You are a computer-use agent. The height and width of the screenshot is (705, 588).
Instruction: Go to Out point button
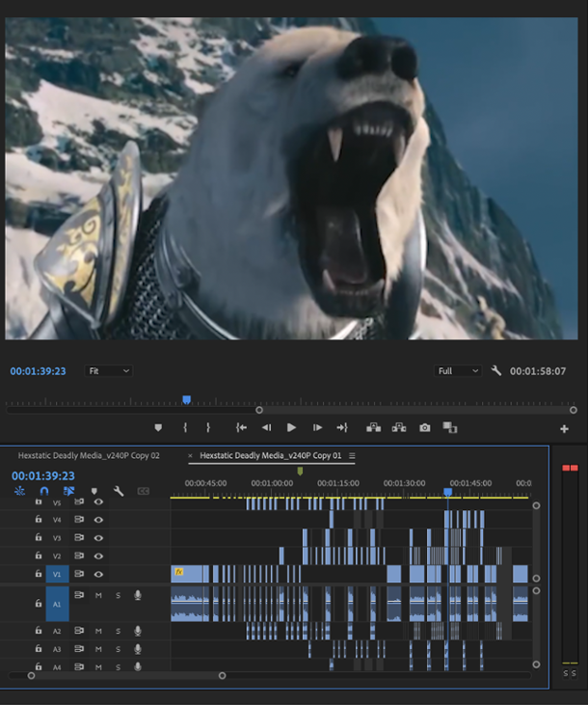342,427
